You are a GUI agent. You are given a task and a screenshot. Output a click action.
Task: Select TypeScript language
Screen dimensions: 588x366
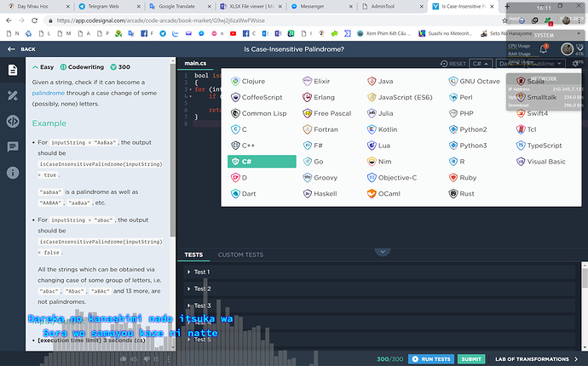[539, 146]
